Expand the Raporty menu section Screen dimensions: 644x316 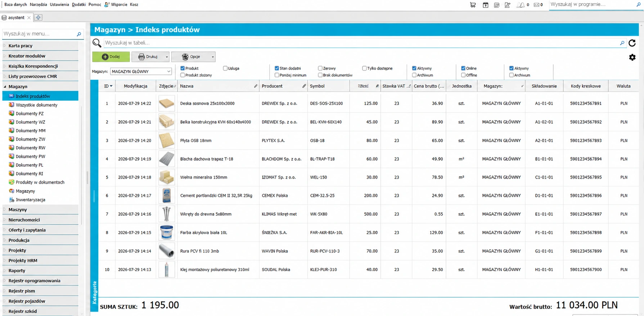(x=17, y=270)
